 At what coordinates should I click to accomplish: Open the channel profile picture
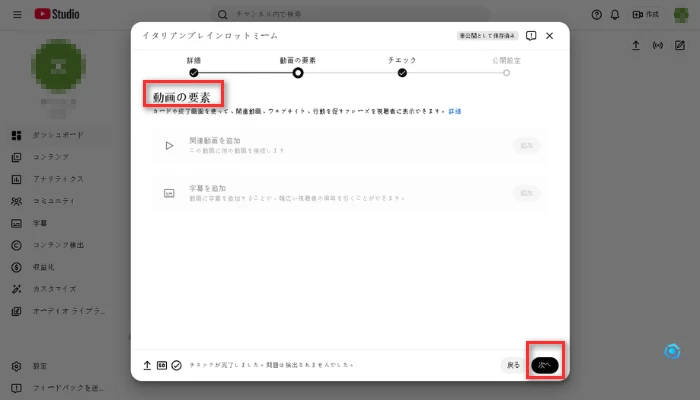[58, 66]
